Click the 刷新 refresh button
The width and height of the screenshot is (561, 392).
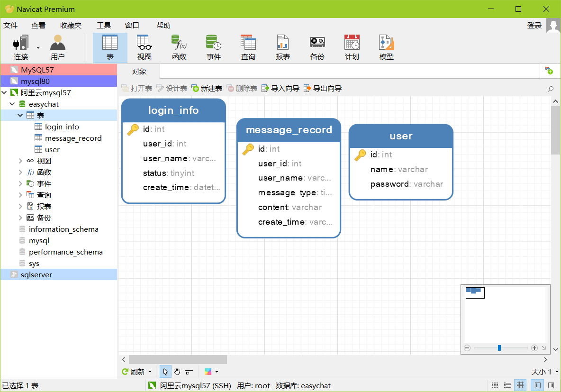click(x=134, y=372)
